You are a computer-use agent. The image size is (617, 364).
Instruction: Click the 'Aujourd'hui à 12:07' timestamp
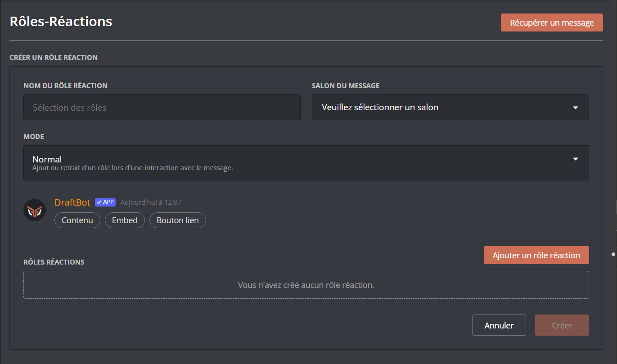pos(151,202)
